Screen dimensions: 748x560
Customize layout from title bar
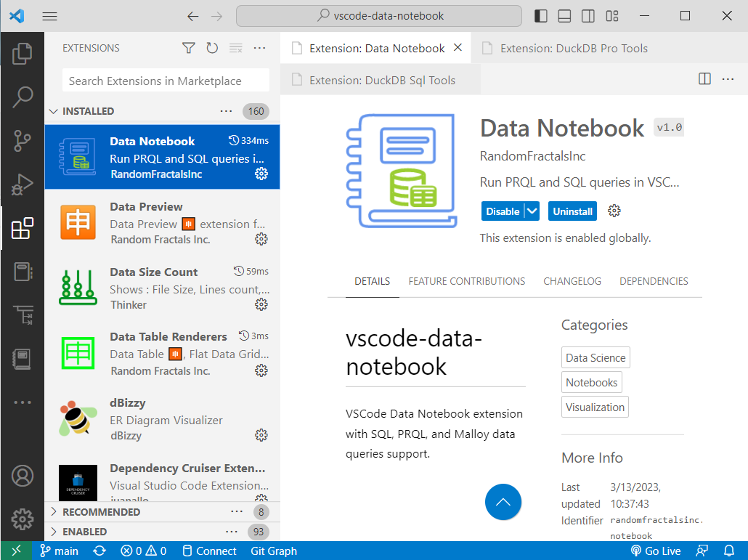click(x=612, y=16)
